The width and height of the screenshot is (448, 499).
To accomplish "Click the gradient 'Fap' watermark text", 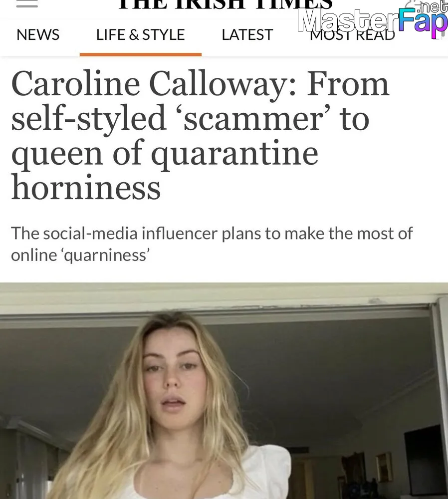I will tap(423, 22).
